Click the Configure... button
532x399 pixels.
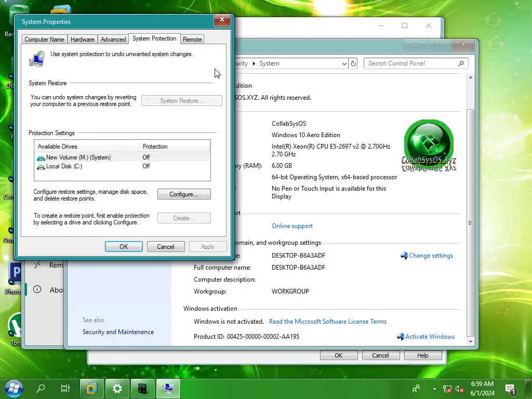click(x=184, y=194)
